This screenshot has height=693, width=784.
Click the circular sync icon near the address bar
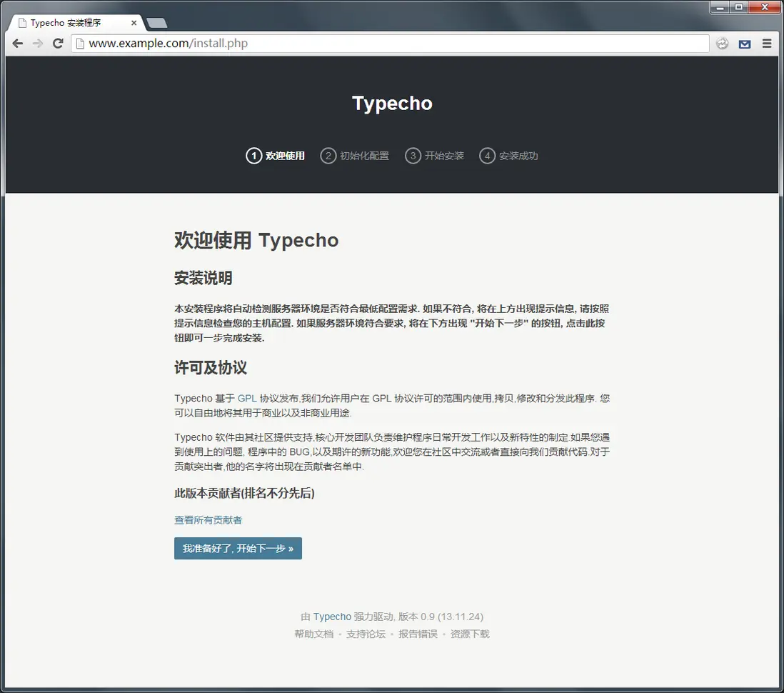(722, 43)
